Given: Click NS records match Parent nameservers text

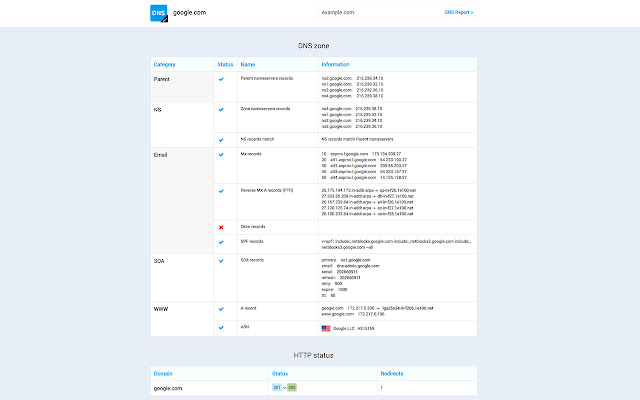Looking at the screenshot, I should tap(357, 139).
